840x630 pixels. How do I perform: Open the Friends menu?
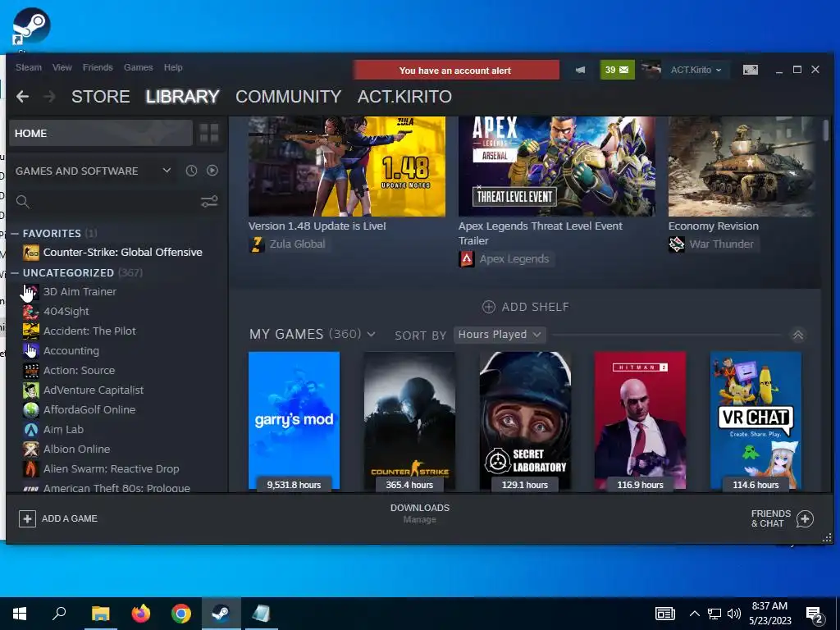click(x=98, y=67)
